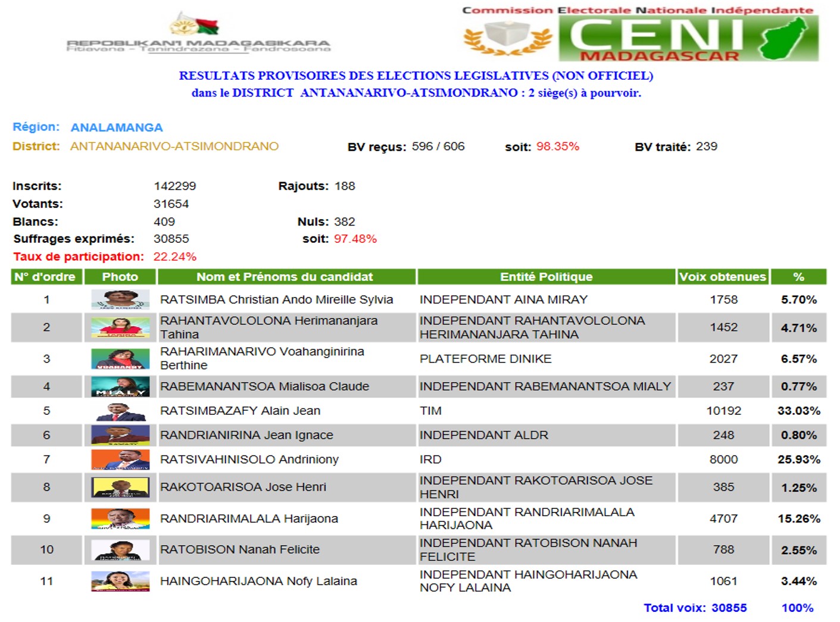Image resolution: width=840 pixels, height=622 pixels.
Task: Click the Rajouts value 188
Action: [345, 186]
